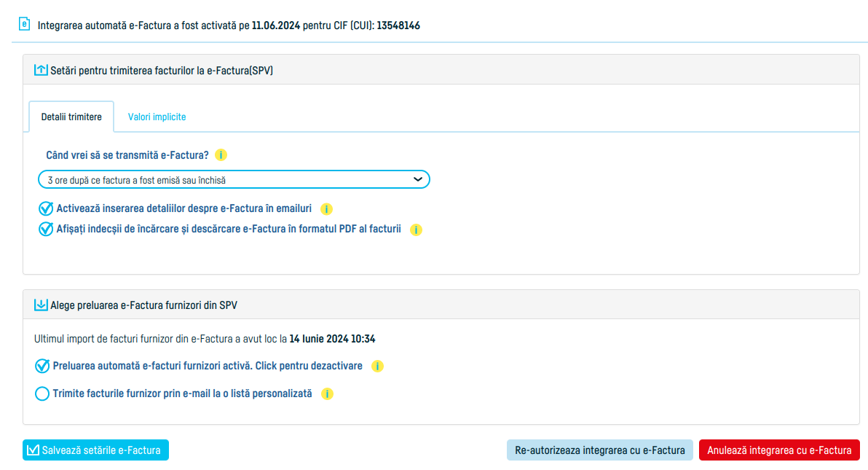Cancel the e-Factura integration
The image size is (868, 470).
pyautogui.click(x=779, y=450)
